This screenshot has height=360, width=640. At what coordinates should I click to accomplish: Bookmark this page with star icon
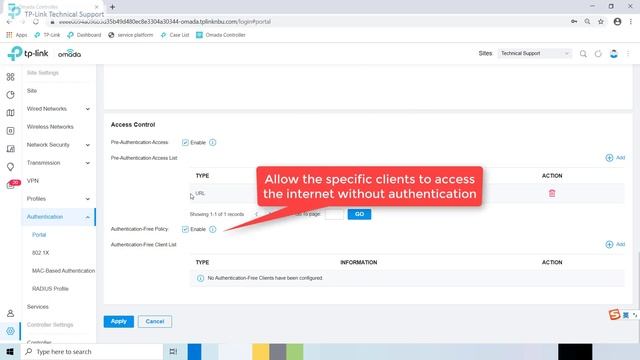pos(601,22)
